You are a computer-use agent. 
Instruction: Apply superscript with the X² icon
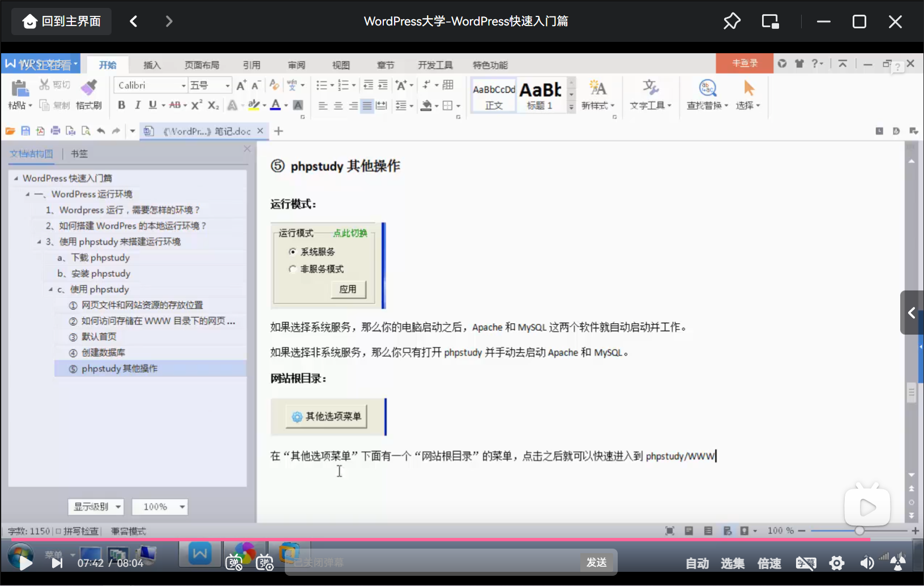196,105
